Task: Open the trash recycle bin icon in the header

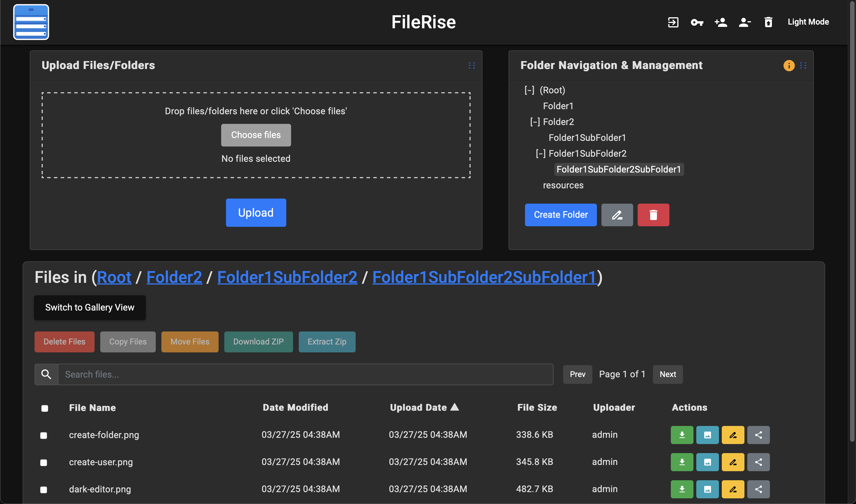Action: [x=768, y=22]
